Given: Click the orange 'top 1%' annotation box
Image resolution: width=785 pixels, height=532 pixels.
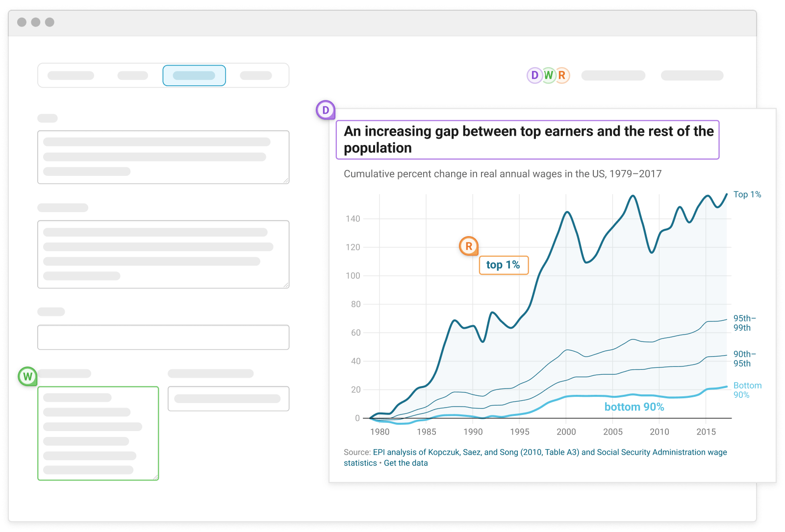Looking at the screenshot, I should tap(504, 265).
